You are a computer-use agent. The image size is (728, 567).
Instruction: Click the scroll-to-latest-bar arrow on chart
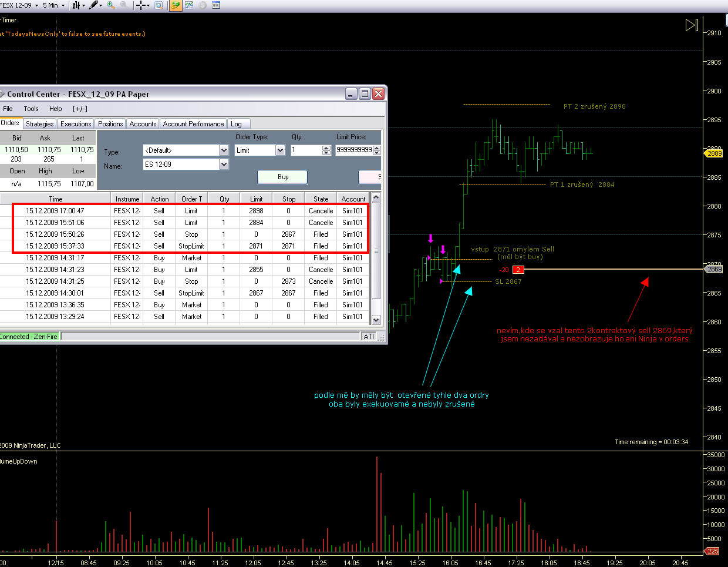click(692, 25)
